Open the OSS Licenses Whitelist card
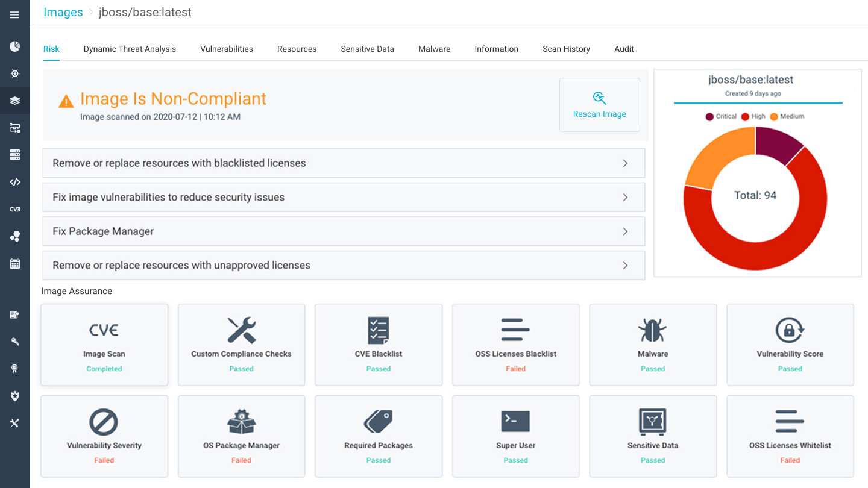 790,436
